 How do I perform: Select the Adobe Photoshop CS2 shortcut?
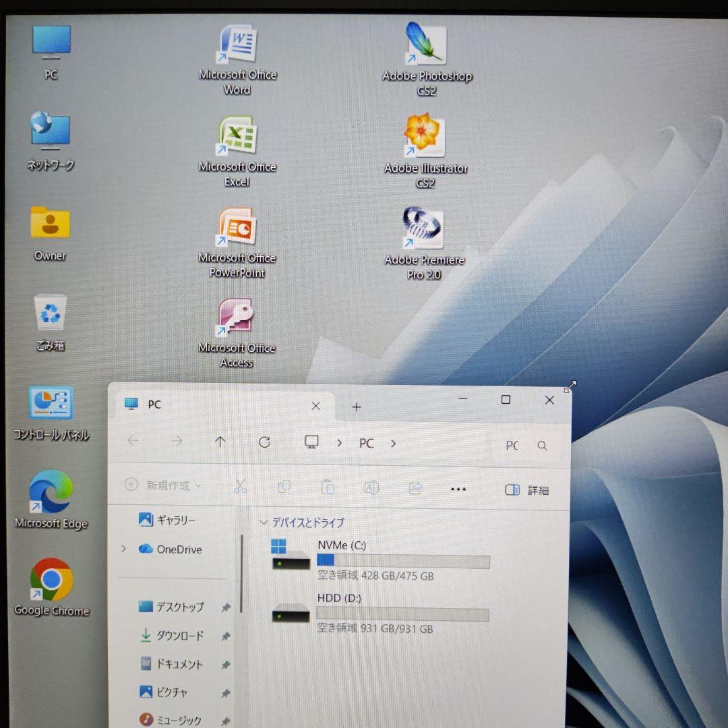pos(427,59)
